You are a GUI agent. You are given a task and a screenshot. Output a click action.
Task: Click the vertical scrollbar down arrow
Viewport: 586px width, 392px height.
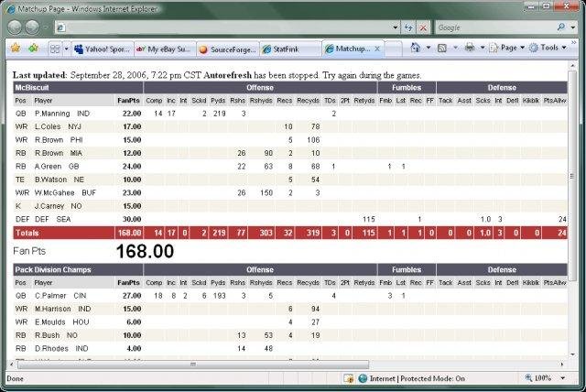(x=572, y=354)
